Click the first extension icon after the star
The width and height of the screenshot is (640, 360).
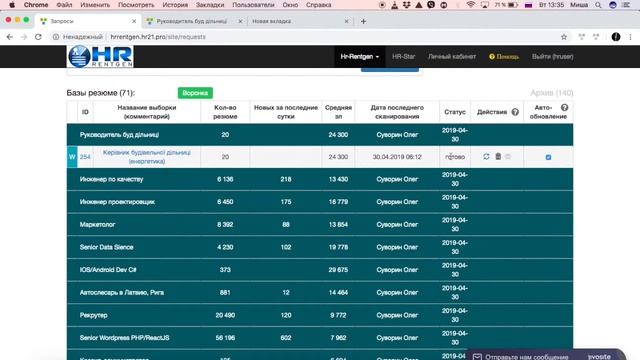pos(582,37)
